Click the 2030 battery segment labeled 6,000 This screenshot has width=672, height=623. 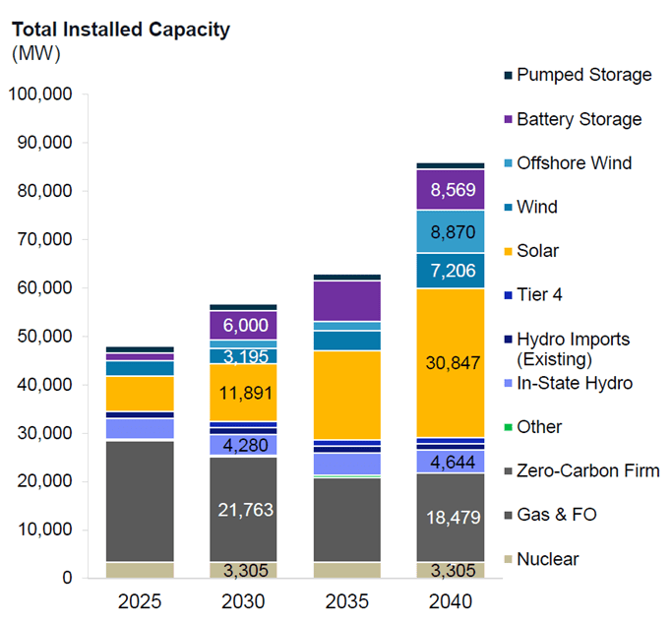tap(244, 326)
